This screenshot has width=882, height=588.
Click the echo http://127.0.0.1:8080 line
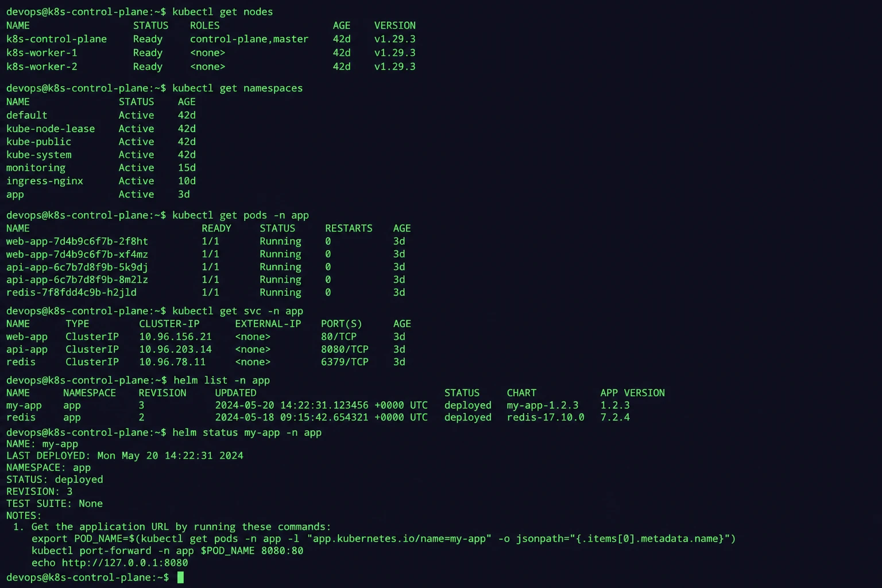[x=110, y=563]
